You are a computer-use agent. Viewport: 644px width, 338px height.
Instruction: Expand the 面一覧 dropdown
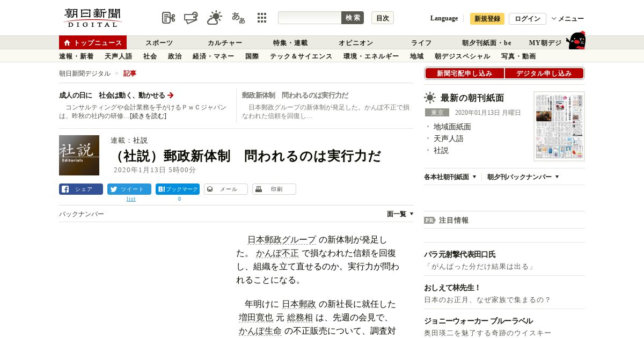coord(400,214)
